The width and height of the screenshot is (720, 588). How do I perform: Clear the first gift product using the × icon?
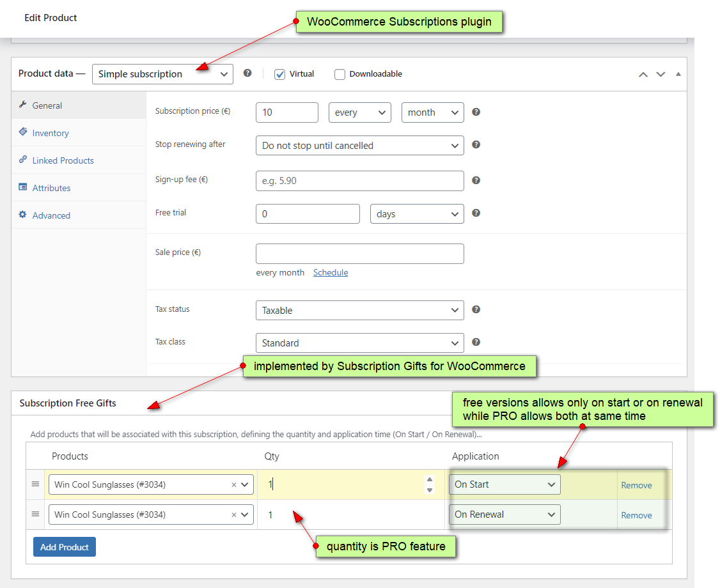tap(234, 484)
